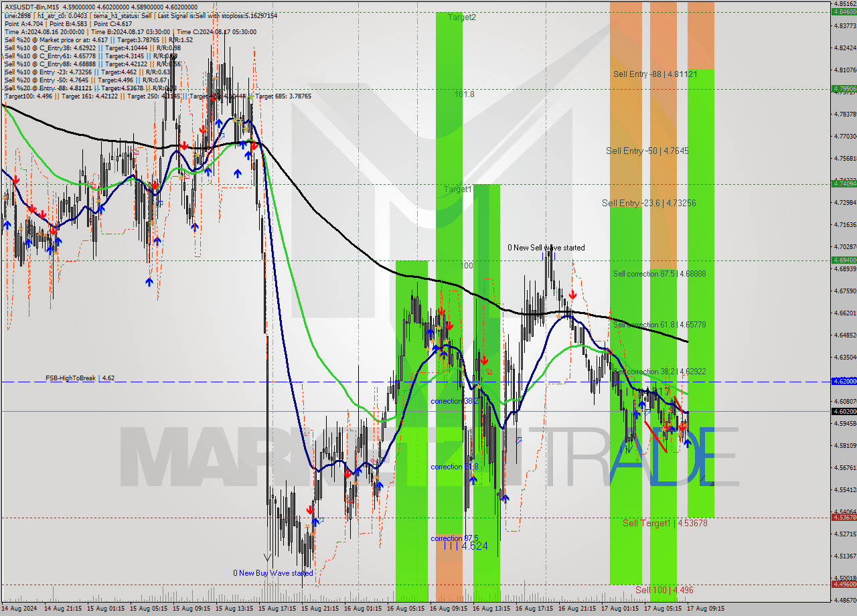Click the green 4.84600 price tag
Viewport: 857px width, 616px height.
(x=844, y=11)
